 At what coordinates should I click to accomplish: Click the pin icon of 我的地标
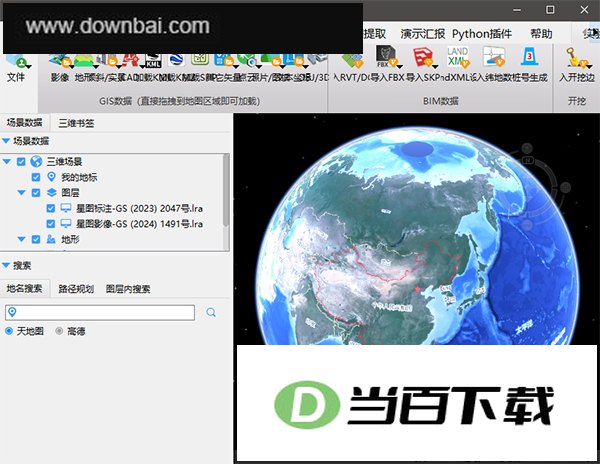[51, 177]
